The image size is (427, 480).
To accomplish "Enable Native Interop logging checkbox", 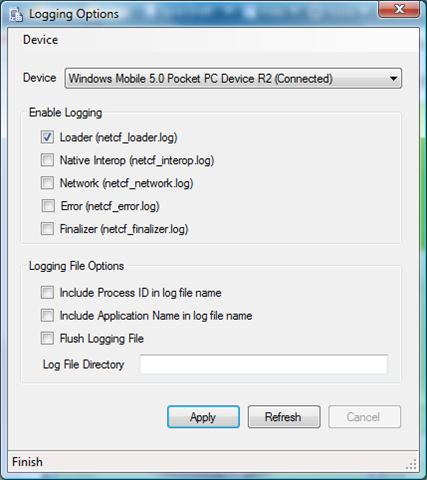I will tap(47, 160).
